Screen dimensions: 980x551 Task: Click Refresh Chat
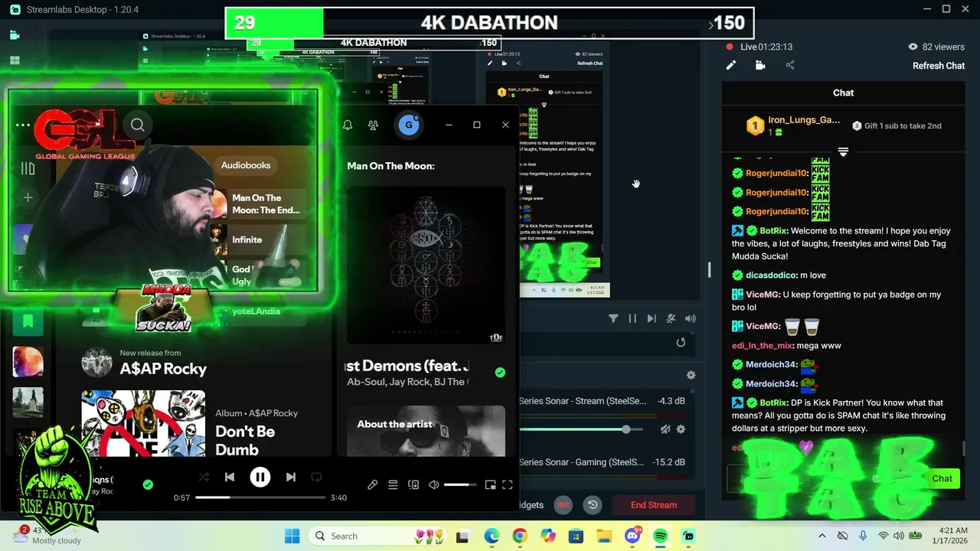click(x=939, y=66)
